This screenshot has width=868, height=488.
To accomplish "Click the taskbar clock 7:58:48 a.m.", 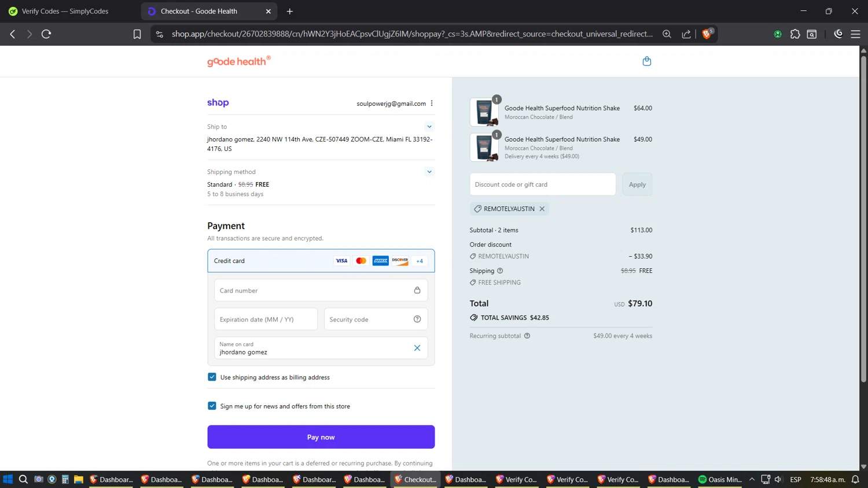I will click(828, 479).
